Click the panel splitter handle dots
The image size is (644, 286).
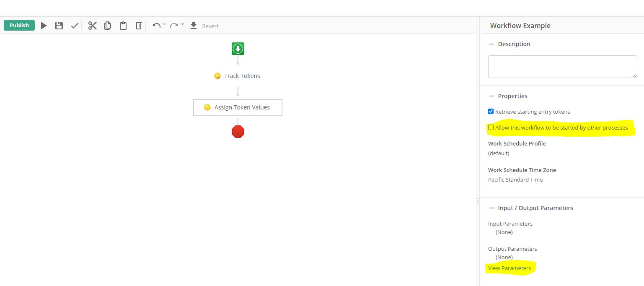[478, 201]
